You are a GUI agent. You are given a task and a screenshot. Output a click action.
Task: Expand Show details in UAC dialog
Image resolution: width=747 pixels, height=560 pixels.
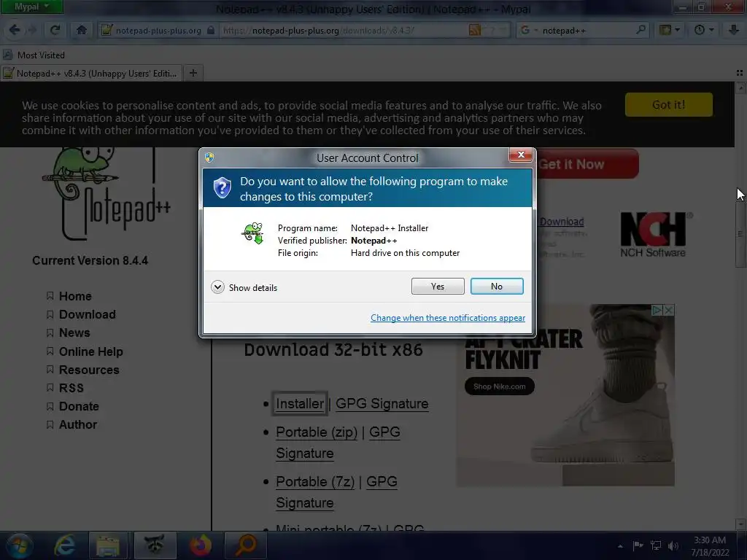[244, 287]
